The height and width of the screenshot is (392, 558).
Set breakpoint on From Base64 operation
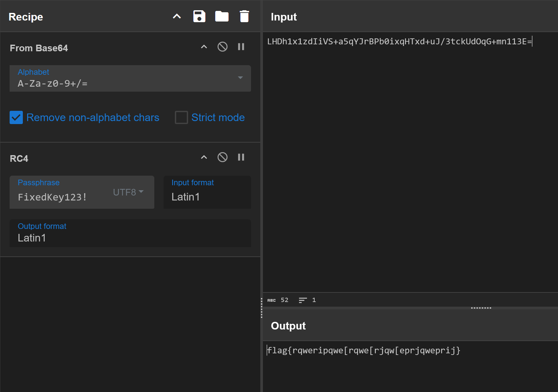pos(241,47)
